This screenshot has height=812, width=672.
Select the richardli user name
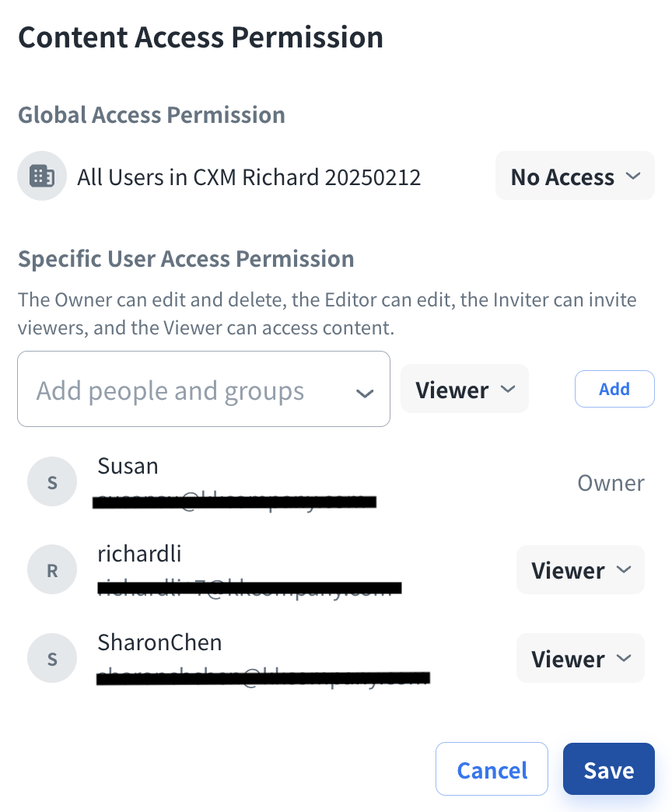(x=139, y=554)
